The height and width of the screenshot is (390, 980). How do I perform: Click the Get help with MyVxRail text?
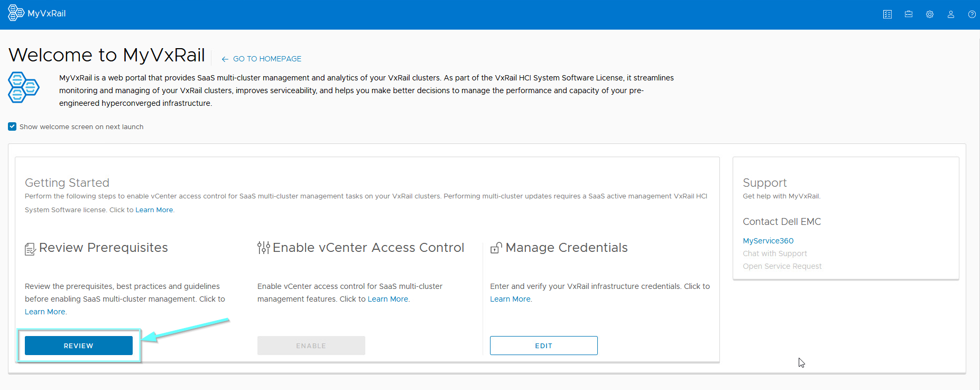pos(782,196)
